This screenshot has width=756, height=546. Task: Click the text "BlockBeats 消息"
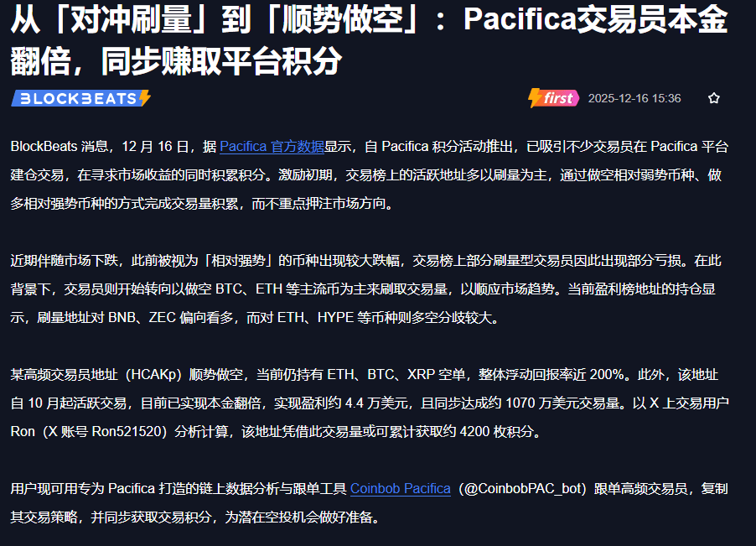point(60,147)
